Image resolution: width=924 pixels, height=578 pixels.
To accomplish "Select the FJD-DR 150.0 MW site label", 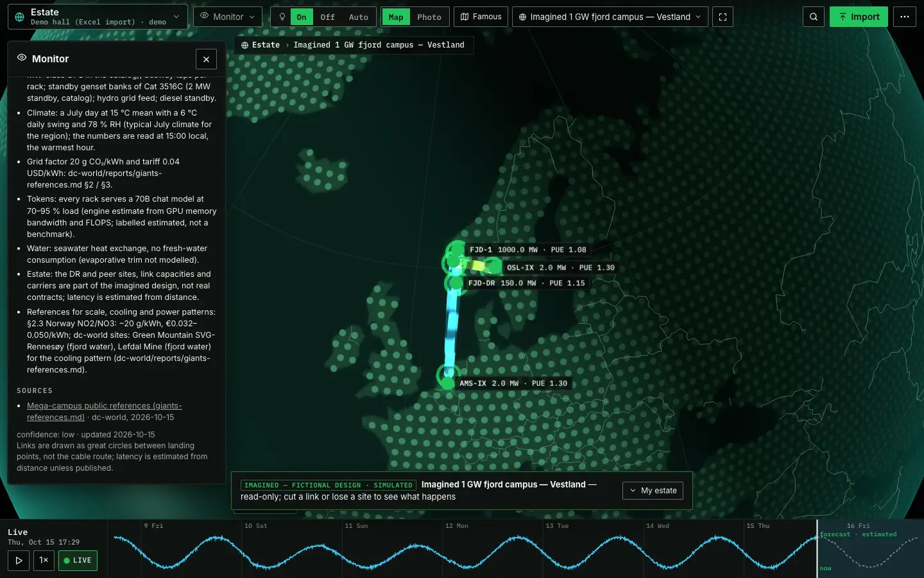I will point(526,283).
